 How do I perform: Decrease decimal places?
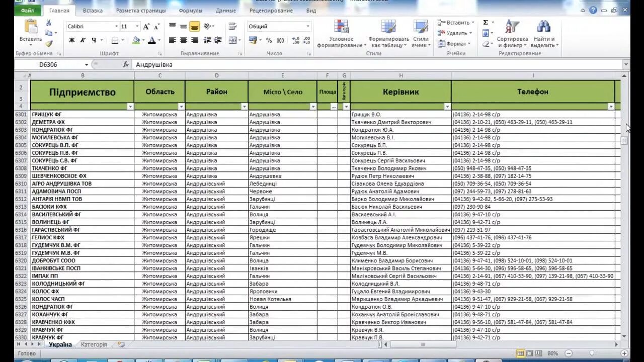306,40
